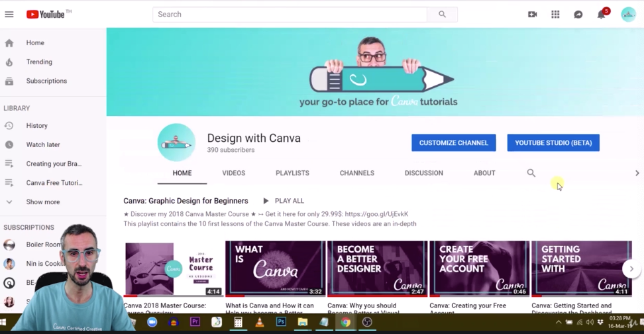Click the account avatar in top bar
644x334 pixels.
(x=628, y=15)
